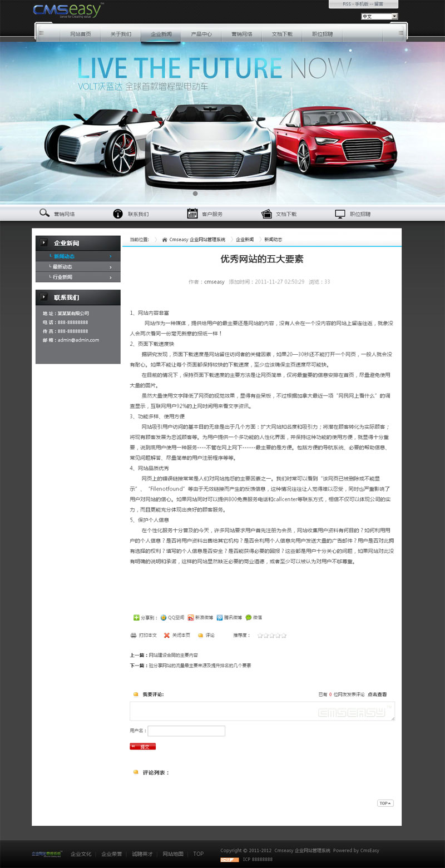Open the 产品中心 navigation tab

(201, 34)
